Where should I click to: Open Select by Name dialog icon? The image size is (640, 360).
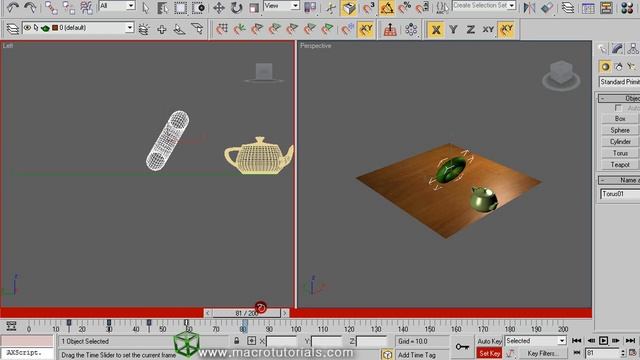pyautogui.click(x=162, y=7)
